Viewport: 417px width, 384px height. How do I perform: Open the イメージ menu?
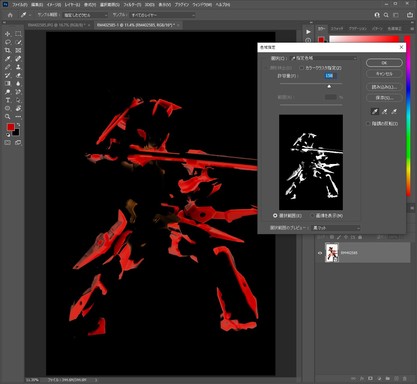53,5
